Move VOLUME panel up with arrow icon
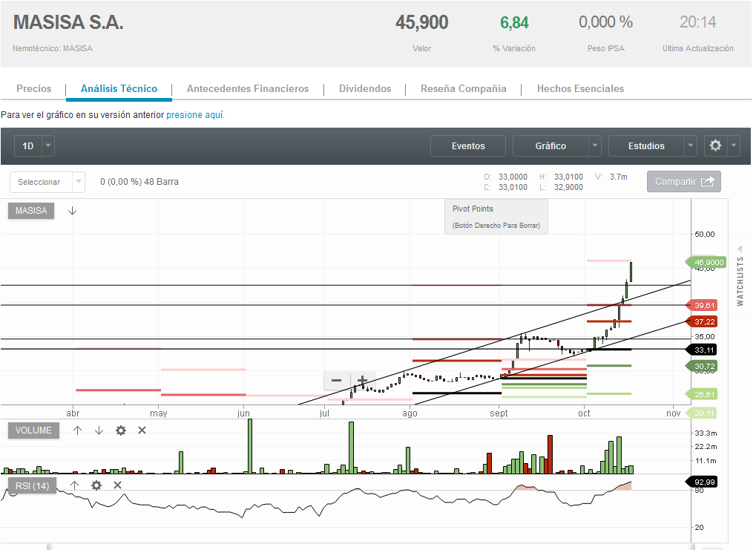The width and height of the screenshot is (756, 550). [77, 430]
